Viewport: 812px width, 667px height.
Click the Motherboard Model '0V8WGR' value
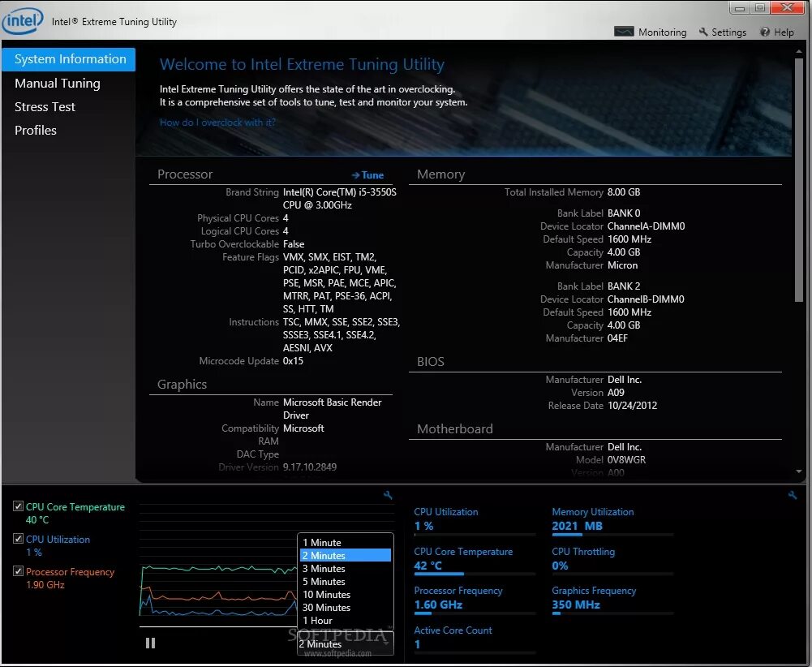coord(626,460)
